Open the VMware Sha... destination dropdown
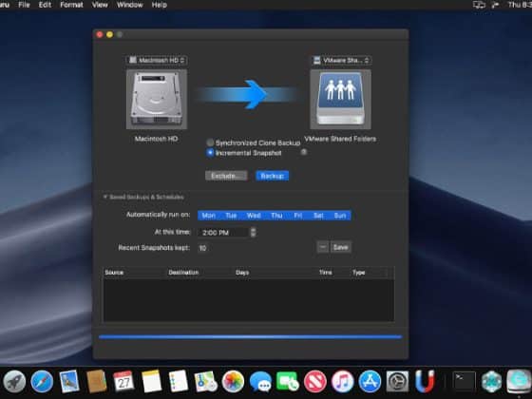Image resolution: width=532 pixels, height=399 pixels. (341, 61)
